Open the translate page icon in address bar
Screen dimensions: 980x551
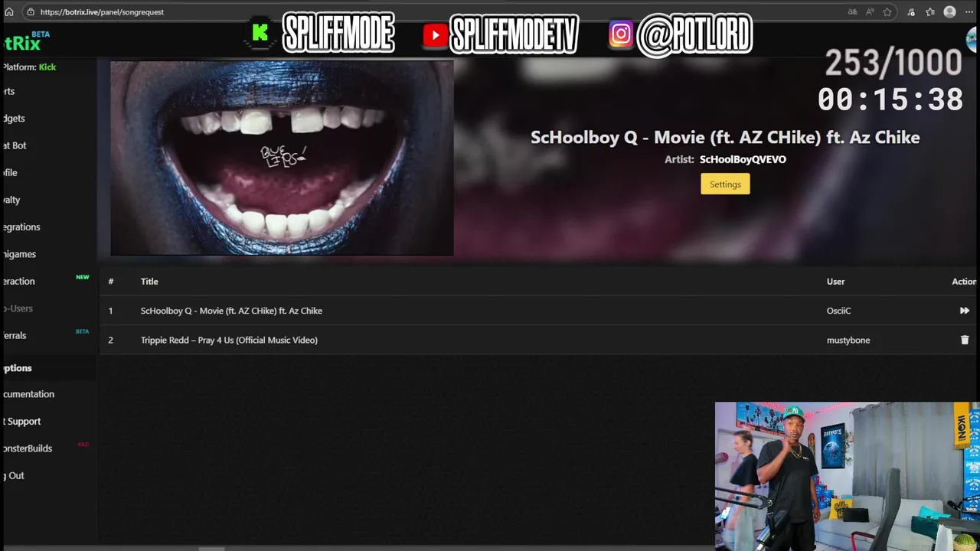[852, 11]
